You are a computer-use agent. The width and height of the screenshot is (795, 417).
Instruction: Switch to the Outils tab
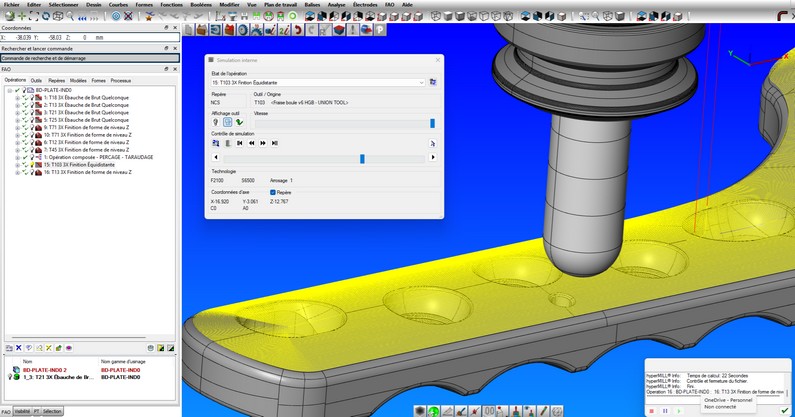pyautogui.click(x=36, y=80)
